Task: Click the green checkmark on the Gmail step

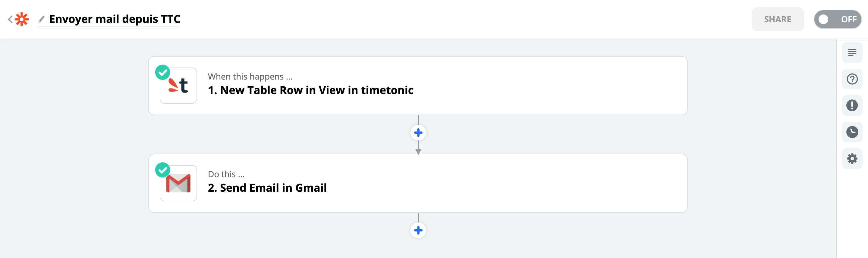Action: click(x=162, y=170)
